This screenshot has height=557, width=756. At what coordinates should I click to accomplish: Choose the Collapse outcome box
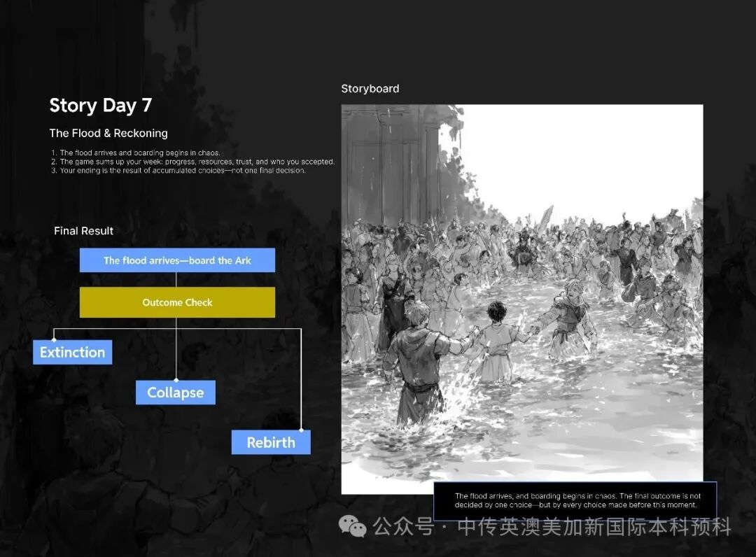click(176, 393)
